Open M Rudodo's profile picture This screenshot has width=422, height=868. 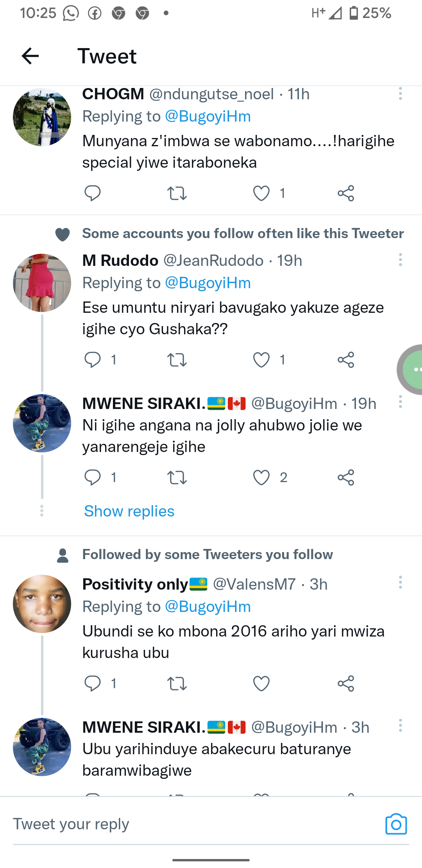tap(42, 283)
